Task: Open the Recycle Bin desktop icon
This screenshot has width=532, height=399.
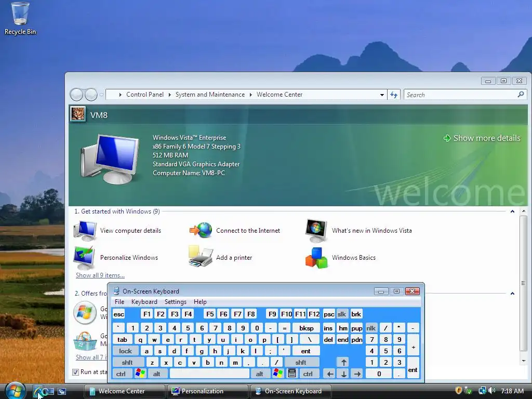Action: [x=20, y=19]
